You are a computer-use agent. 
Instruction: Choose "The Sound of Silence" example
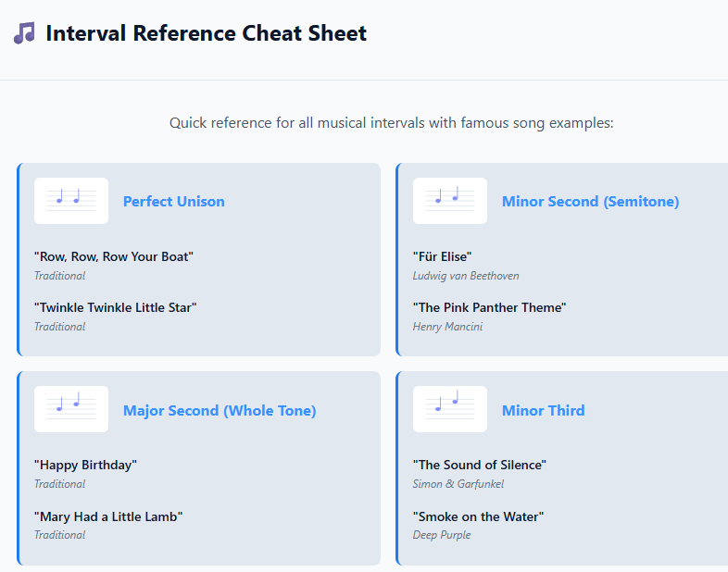(x=479, y=465)
